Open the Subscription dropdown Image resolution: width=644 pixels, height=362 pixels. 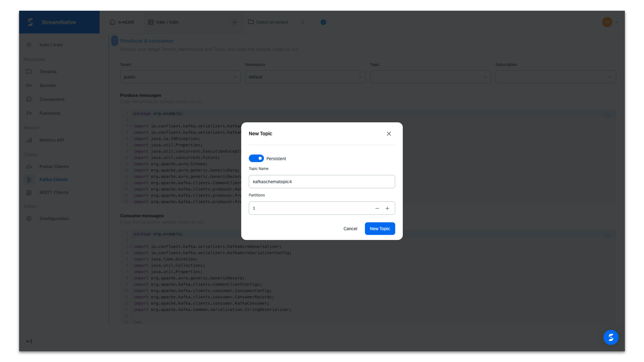[x=555, y=77]
